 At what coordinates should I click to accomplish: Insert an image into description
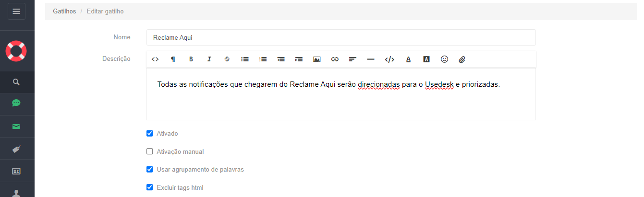[316, 59]
